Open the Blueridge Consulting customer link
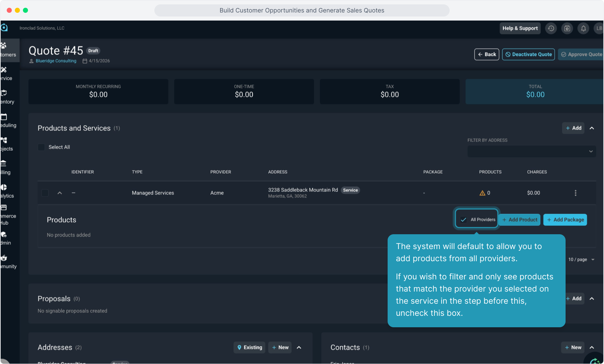The image size is (604, 364). tap(56, 61)
